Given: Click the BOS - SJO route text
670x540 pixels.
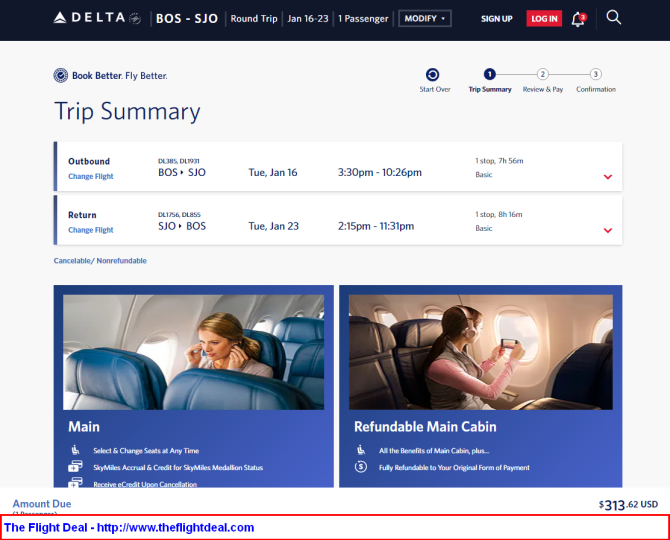Looking at the screenshot, I should click(x=187, y=19).
